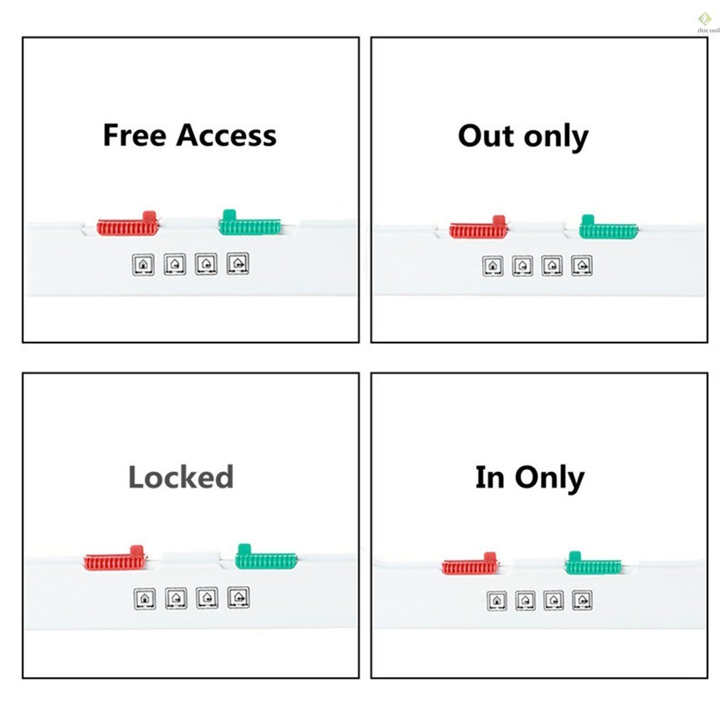This screenshot has height=728, width=728.
Task: Click the leftmost house icon in Locked panel
Action: [x=144, y=598]
